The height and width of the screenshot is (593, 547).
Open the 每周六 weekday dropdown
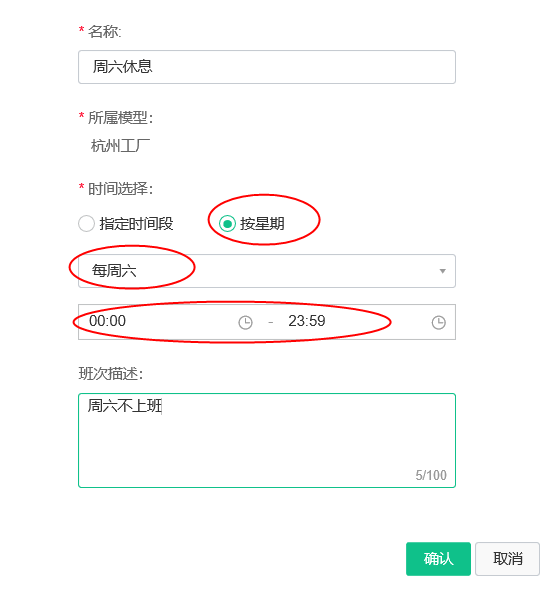(267, 271)
